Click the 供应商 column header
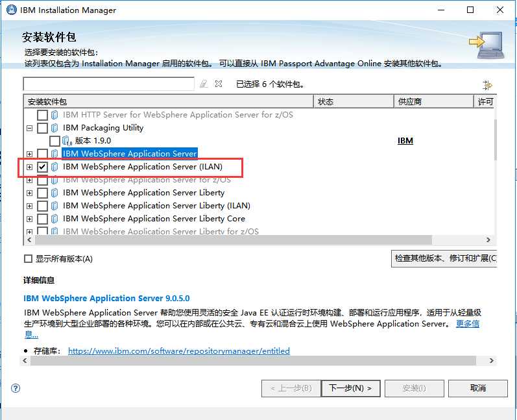517x420 pixels. [x=434, y=102]
